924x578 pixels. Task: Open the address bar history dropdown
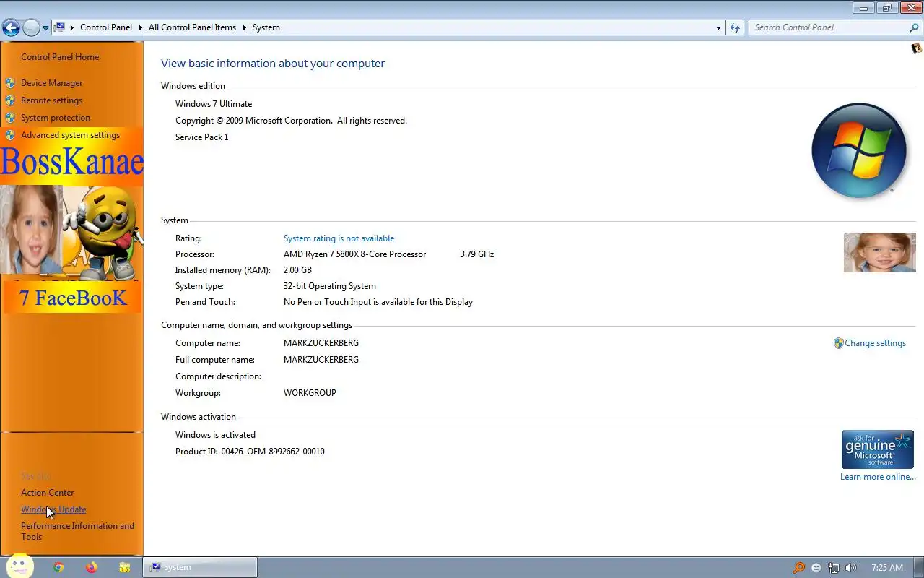pos(718,27)
